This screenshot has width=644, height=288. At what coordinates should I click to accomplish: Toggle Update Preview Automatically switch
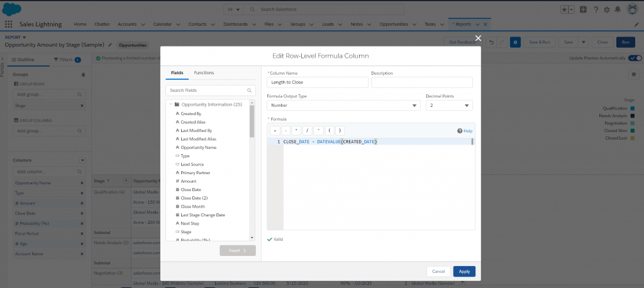(635, 58)
